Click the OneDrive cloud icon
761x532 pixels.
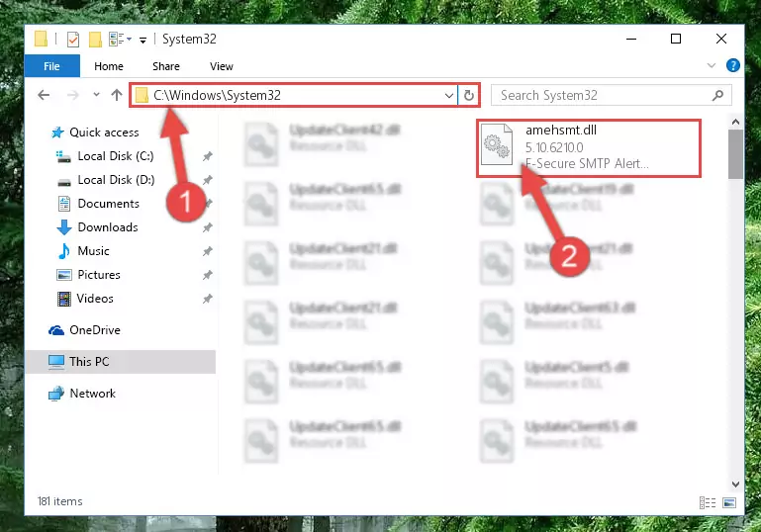click(56, 330)
